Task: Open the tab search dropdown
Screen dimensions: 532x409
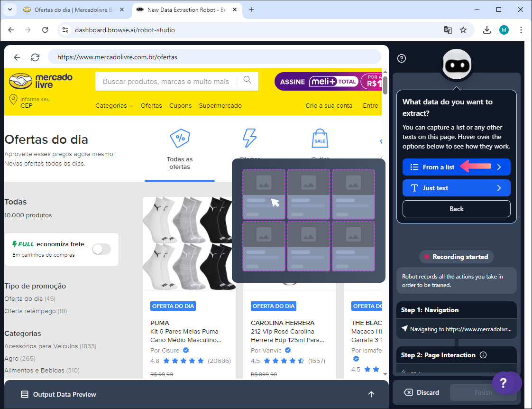Action: (x=10, y=9)
